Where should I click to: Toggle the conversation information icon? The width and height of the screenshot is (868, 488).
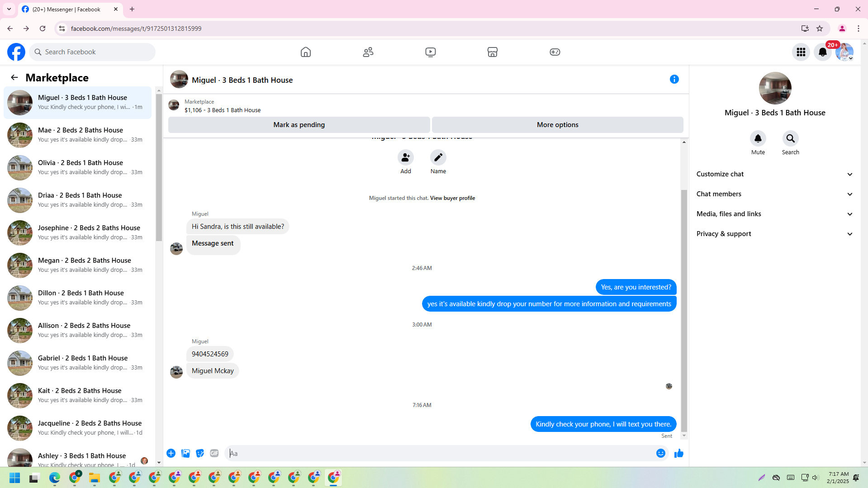click(674, 79)
